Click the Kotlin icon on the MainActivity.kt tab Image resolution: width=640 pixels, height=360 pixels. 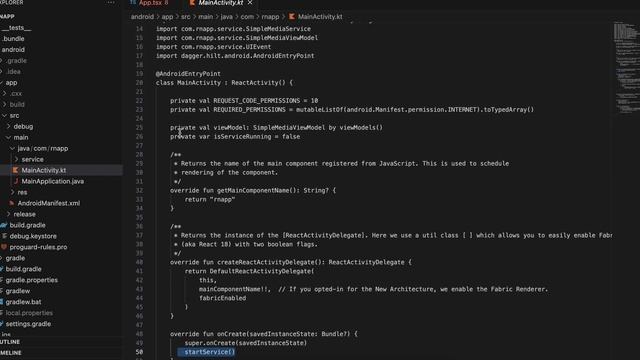click(192, 3)
